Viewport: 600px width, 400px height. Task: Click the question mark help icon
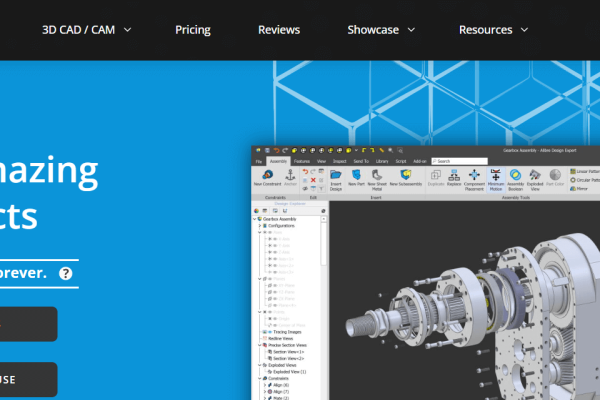pyautogui.click(x=66, y=273)
